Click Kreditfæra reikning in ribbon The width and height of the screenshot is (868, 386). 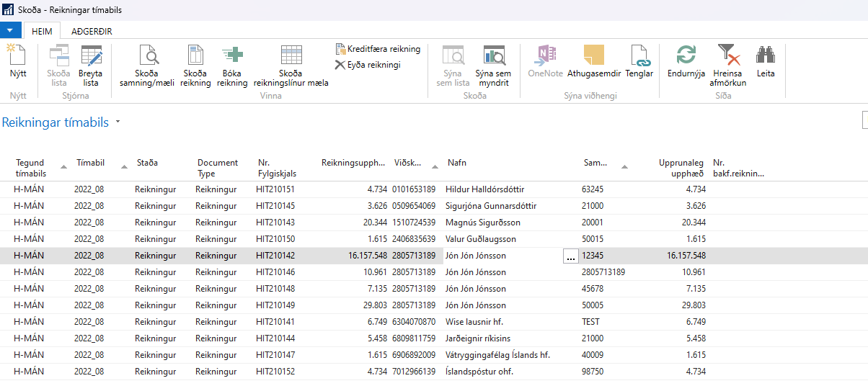(378, 49)
